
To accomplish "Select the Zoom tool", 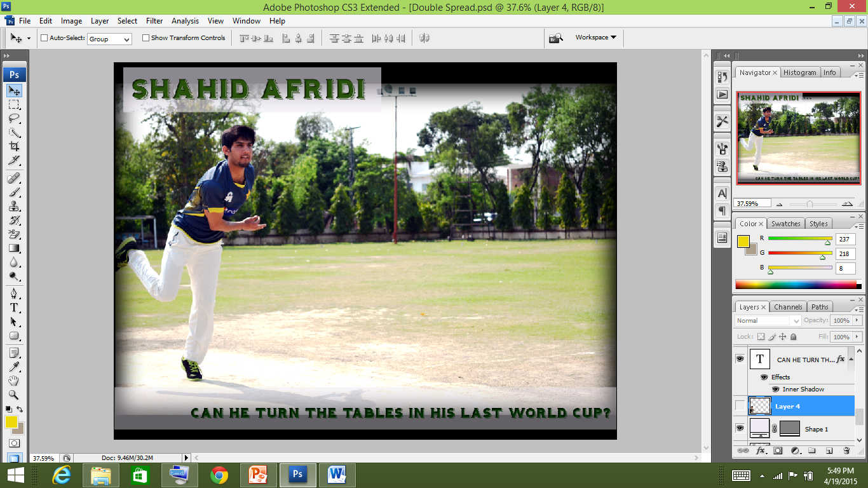I will (14, 395).
